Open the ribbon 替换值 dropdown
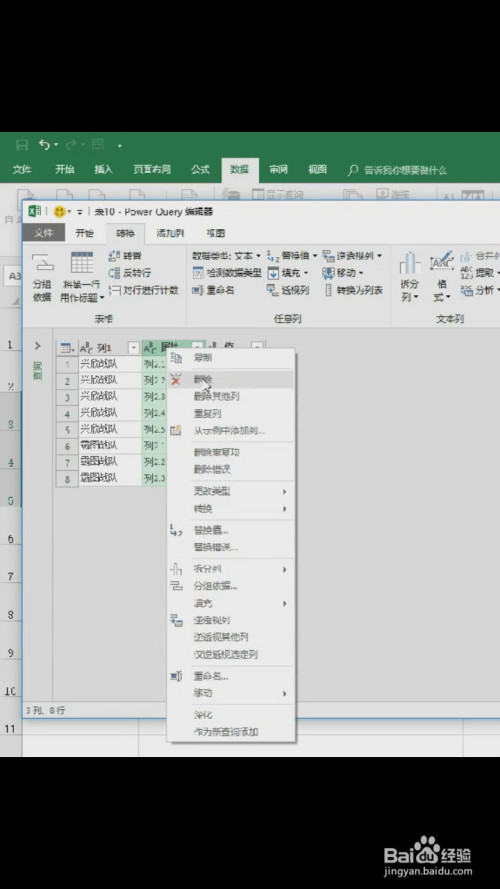This screenshot has height=889, width=500. click(291, 256)
